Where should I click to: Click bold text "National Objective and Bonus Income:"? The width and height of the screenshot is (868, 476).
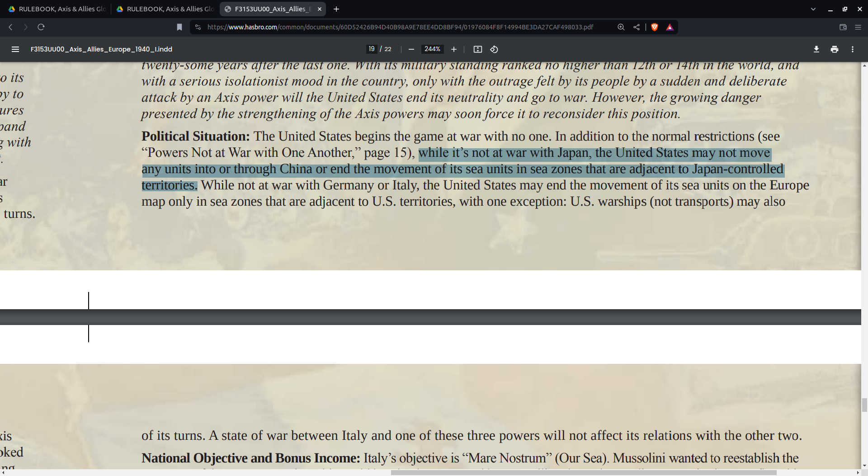point(250,458)
